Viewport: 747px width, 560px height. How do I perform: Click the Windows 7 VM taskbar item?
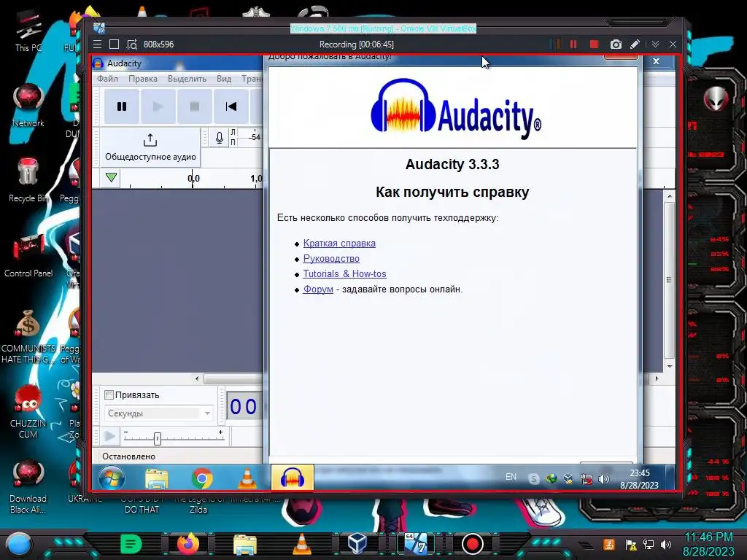tap(415, 544)
